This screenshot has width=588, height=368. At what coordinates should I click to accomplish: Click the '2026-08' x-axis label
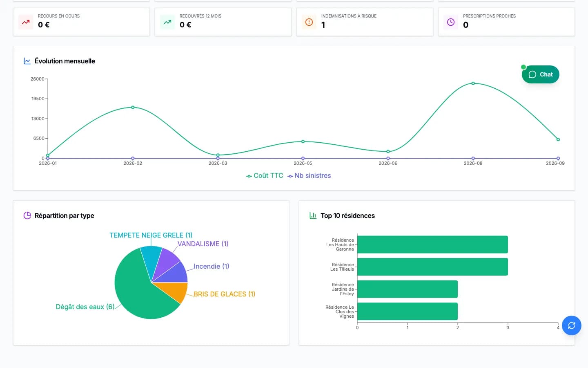pyautogui.click(x=473, y=163)
